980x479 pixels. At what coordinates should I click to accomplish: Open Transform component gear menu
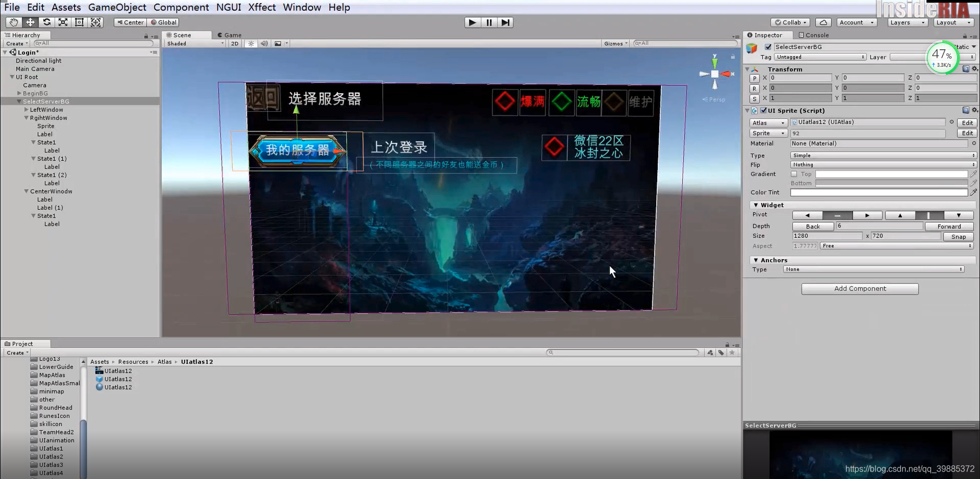[974, 69]
